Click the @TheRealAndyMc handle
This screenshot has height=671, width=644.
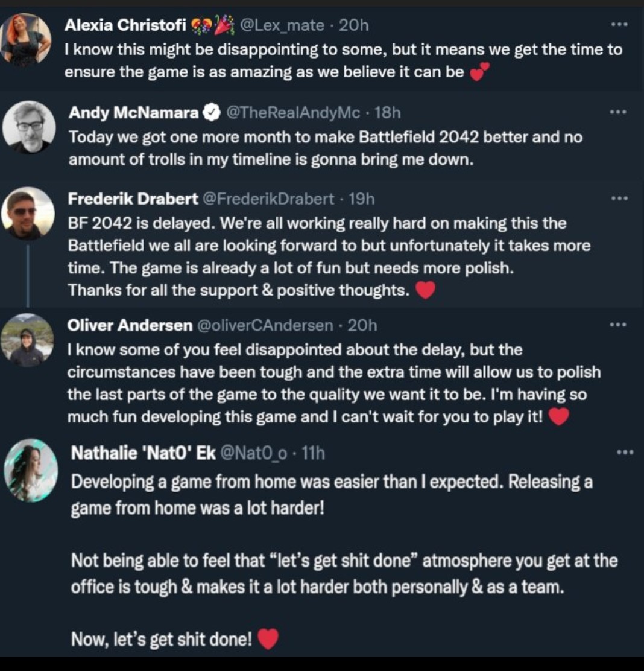coord(292,113)
